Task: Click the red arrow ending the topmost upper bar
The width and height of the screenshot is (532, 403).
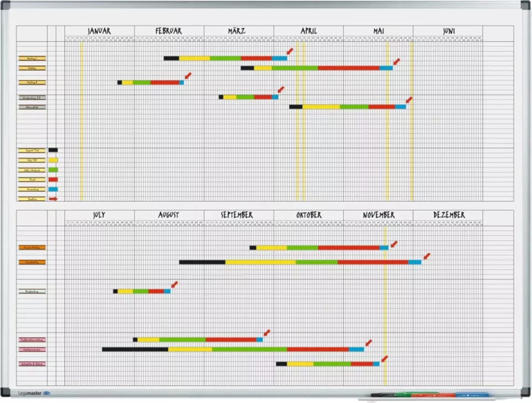Action: pyautogui.click(x=290, y=51)
